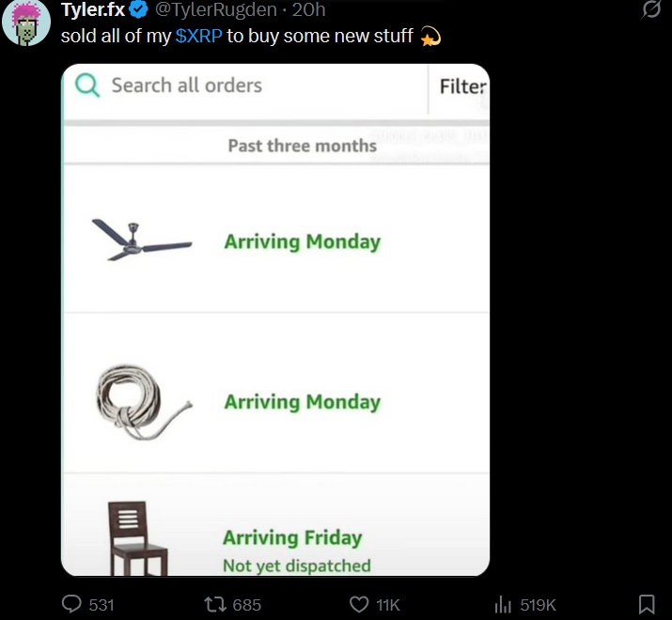Click the reply comment icon

click(72, 604)
